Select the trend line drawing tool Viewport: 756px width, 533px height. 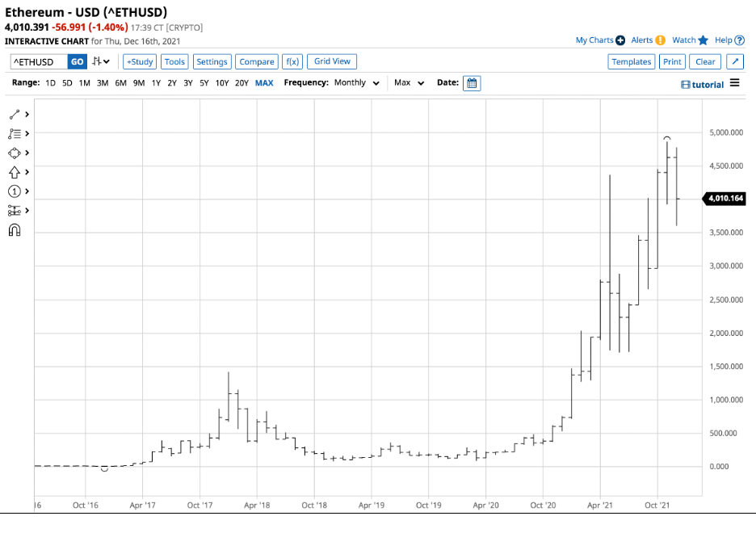(14, 115)
